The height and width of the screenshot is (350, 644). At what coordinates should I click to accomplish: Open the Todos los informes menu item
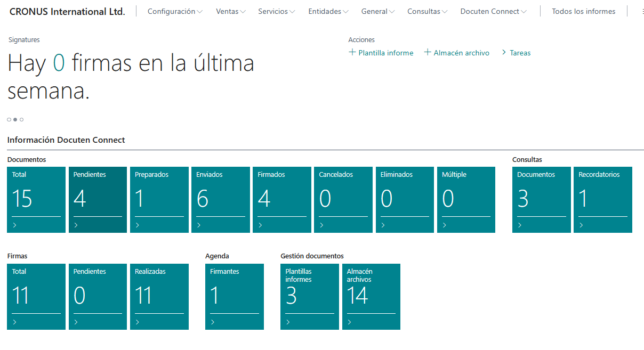583,11
